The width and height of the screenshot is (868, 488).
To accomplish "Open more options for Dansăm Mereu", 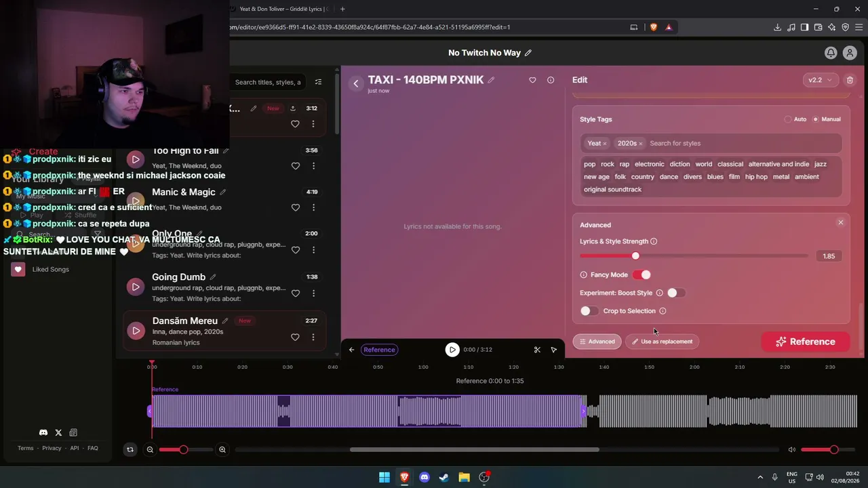I will (313, 337).
